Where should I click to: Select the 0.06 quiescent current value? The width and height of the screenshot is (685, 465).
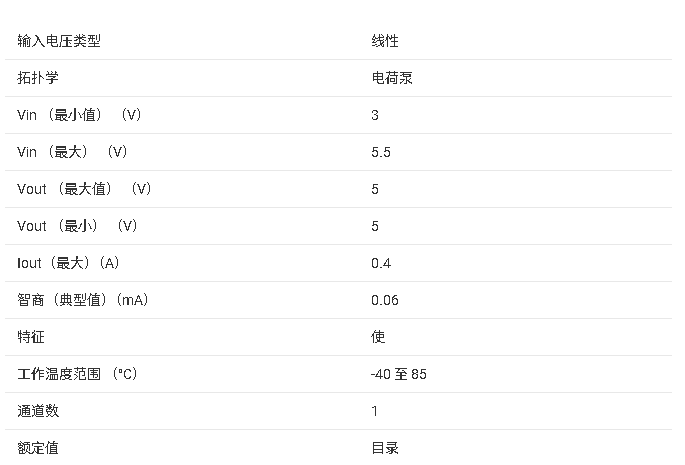coord(384,300)
